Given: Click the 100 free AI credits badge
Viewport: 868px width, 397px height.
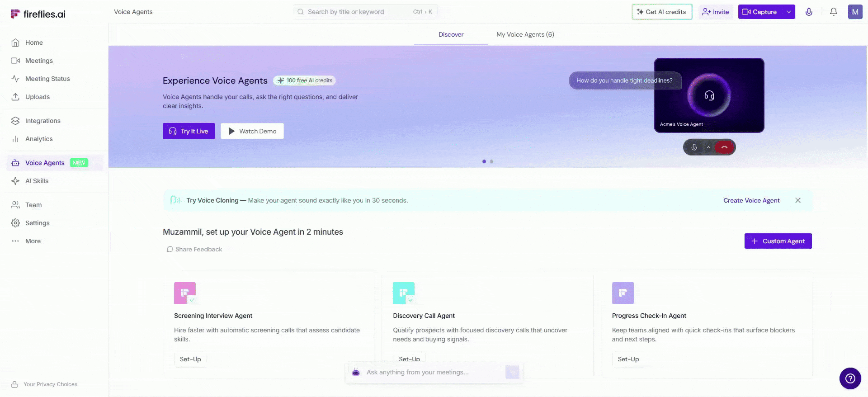Looking at the screenshot, I should [x=305, y=80].
